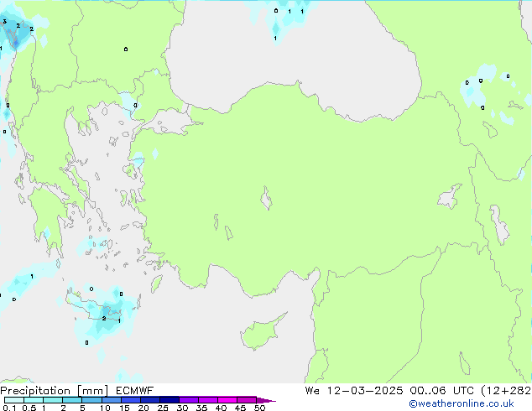Screen dimensions: 532x411
Task: Click the 35–40 mm legend color swatch
Action: pyautogui.click(x=208, y=400)
